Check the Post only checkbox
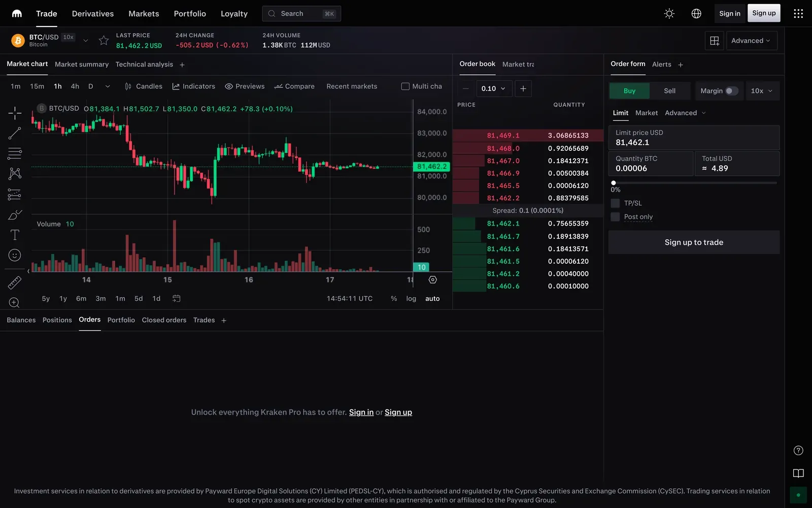 click(x=615, y=217)
